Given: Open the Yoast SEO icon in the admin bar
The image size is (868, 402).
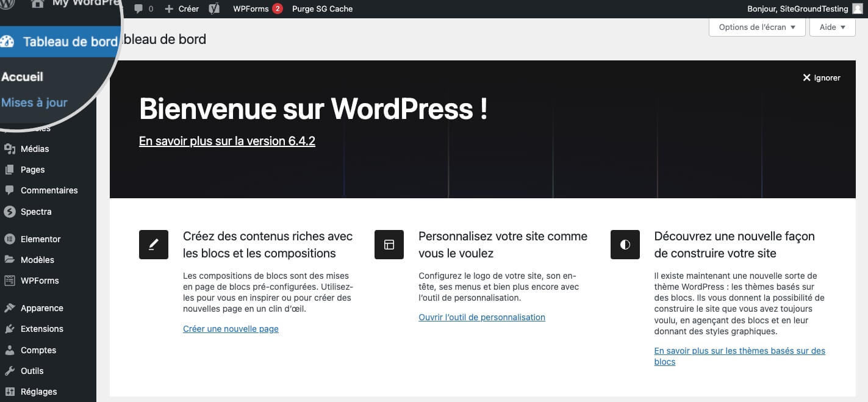Looking at the screenshot, I should 214,9.
